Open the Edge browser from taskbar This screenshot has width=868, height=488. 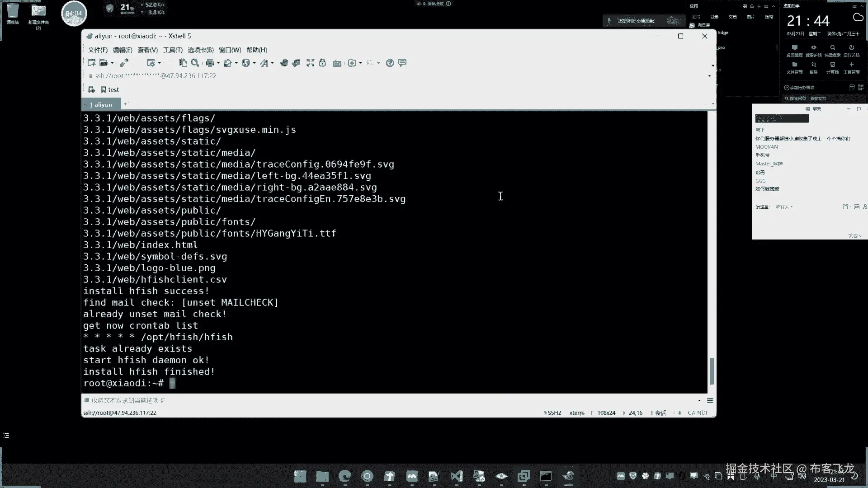coord(344,476)
